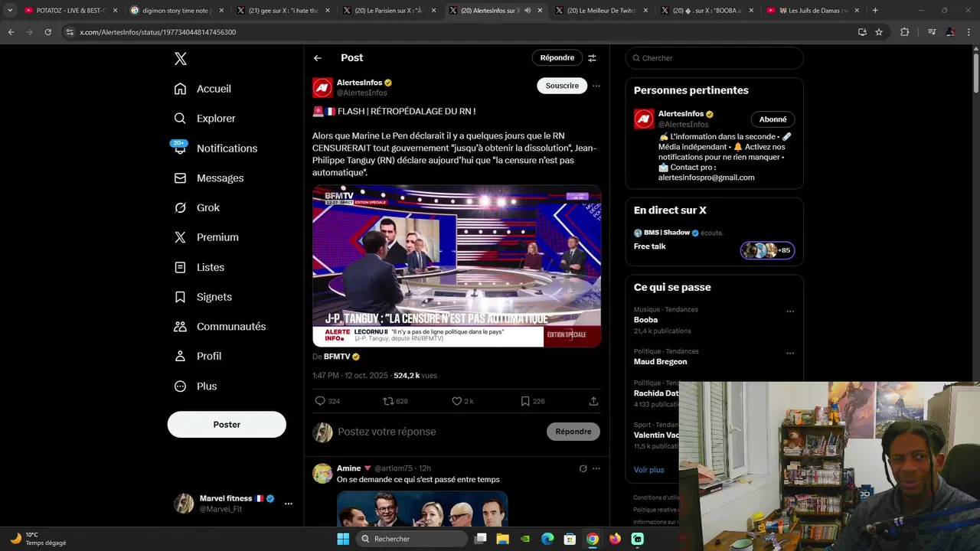980x551 pixels.
Task: Open File Explorer from the taskbar
Action: pyautogui.click(x=502, y=539)
